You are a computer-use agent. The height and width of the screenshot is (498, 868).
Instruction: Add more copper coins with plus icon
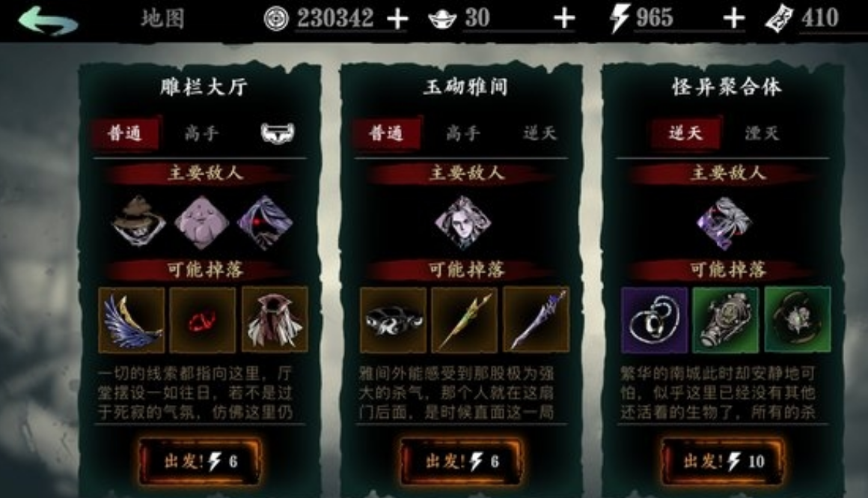pyautogui.click(x=397, y=19)
